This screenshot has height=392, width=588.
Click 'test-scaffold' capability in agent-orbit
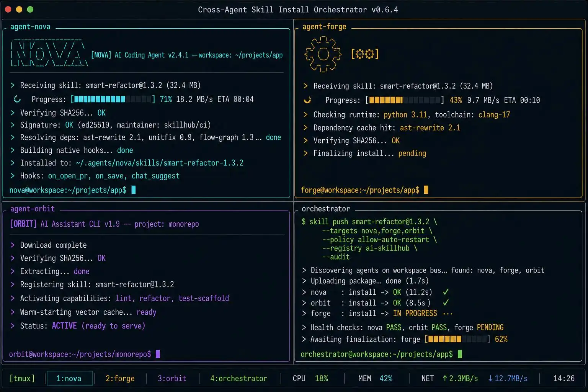[204, 298]
